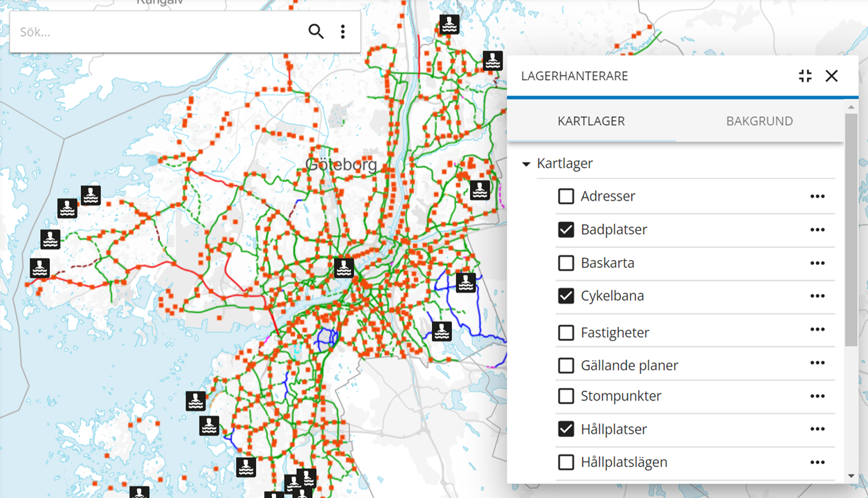Enable the Fastigheter layer checkbox

pyautogui.click(x=566, y=332)
